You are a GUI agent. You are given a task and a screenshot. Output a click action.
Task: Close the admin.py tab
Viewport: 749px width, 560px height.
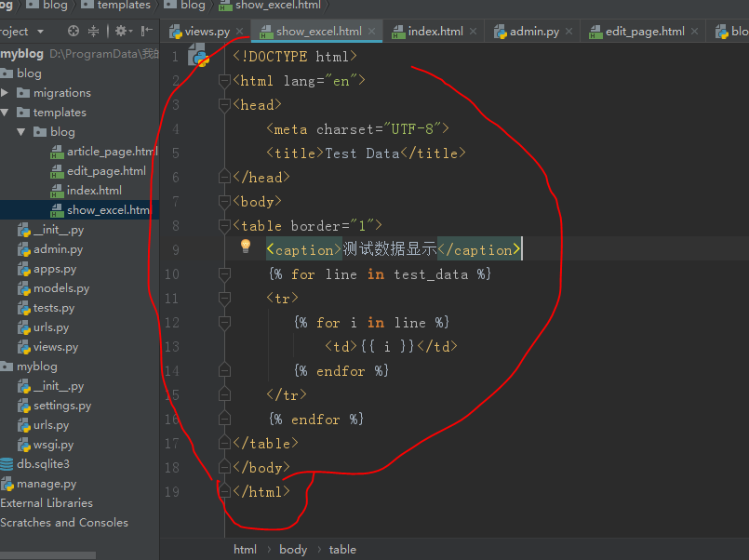tap(568, 32)
